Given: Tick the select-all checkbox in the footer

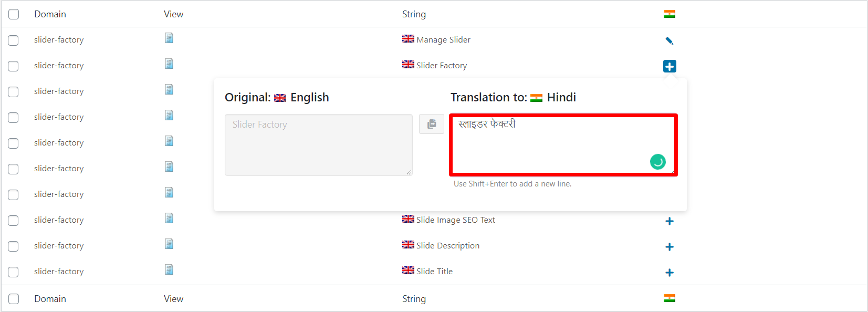Looking at the screenshot, I should point(14,299).
